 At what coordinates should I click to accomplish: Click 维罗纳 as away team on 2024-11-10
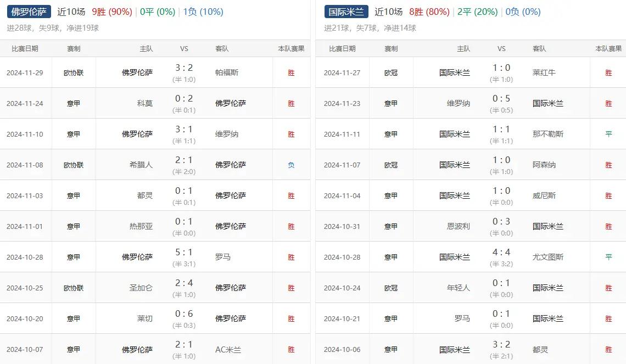(227, 134)
